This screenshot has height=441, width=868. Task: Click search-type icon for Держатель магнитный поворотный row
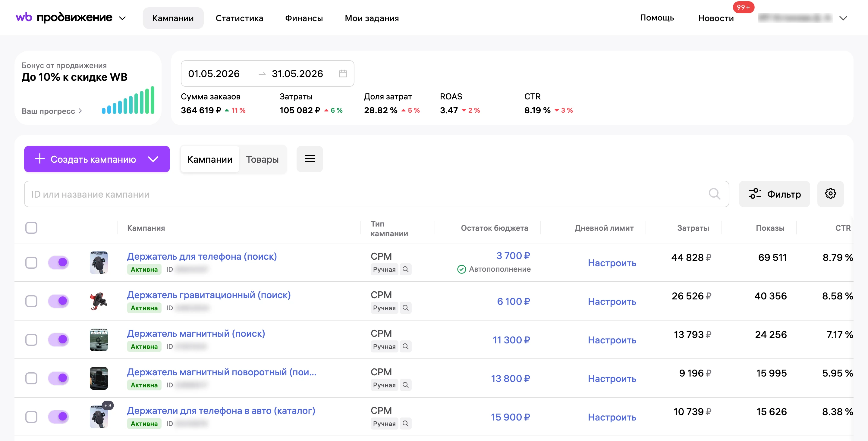[405, 385]
